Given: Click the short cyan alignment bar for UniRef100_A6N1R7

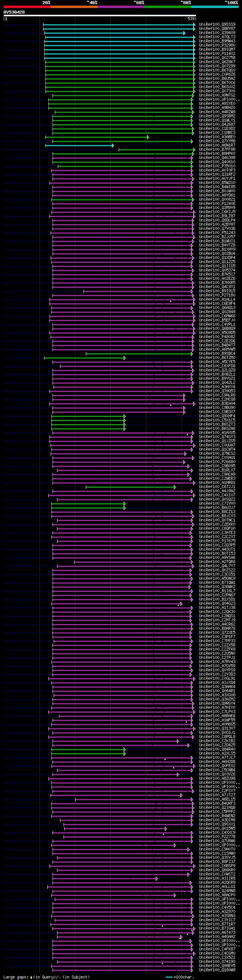Looking at the screenshot, I should [80, 145].
